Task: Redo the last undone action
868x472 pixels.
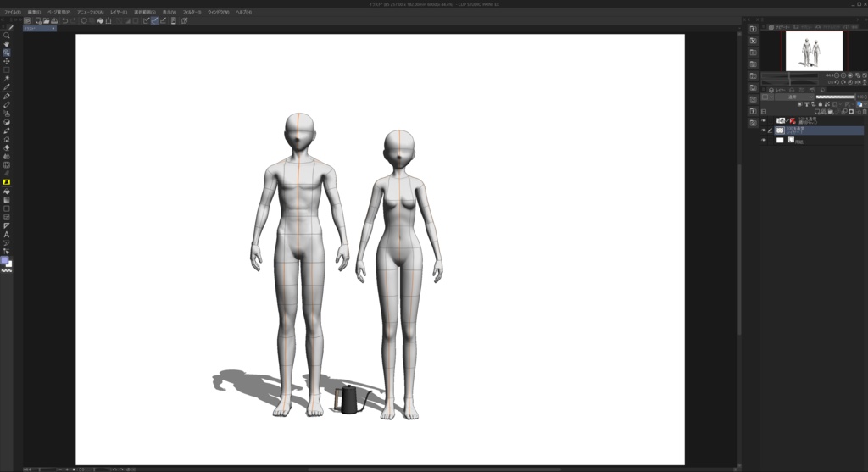Action: coord(73,20)
